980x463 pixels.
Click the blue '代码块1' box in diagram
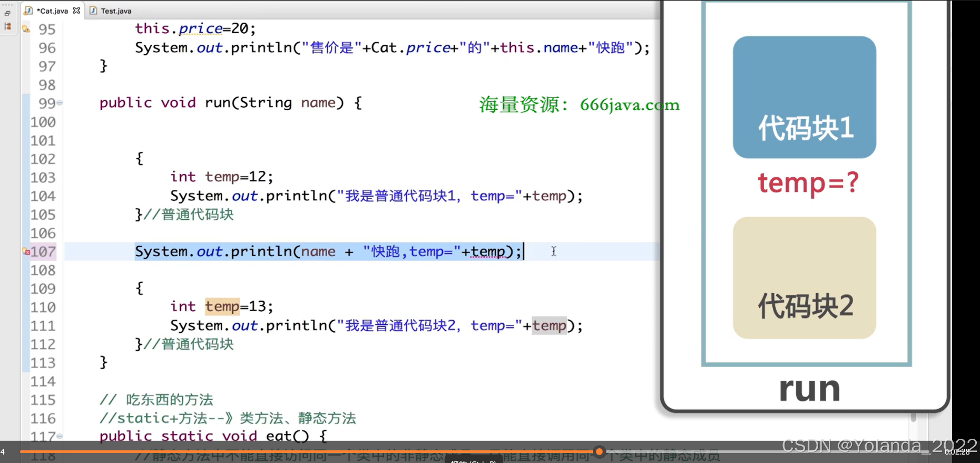tap(805, 97)
